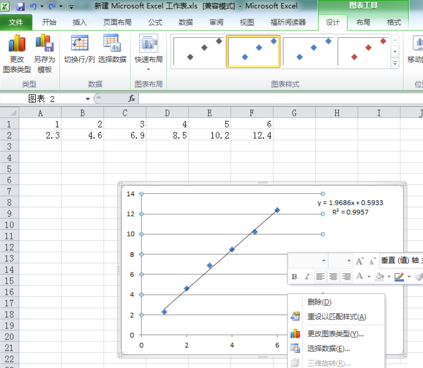Go to the 视图 ribbon tab
This screenshot has width=423, height=368.
click(x=247, y=22)
